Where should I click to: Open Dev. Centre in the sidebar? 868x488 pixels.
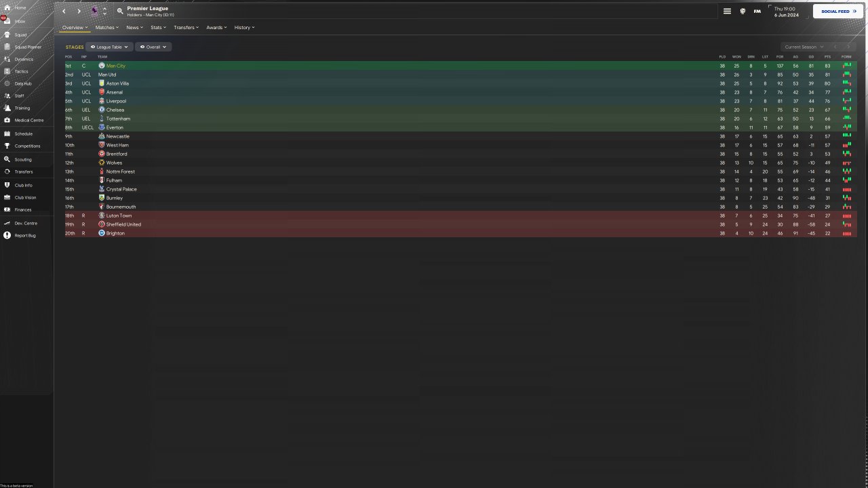[26, 223]
